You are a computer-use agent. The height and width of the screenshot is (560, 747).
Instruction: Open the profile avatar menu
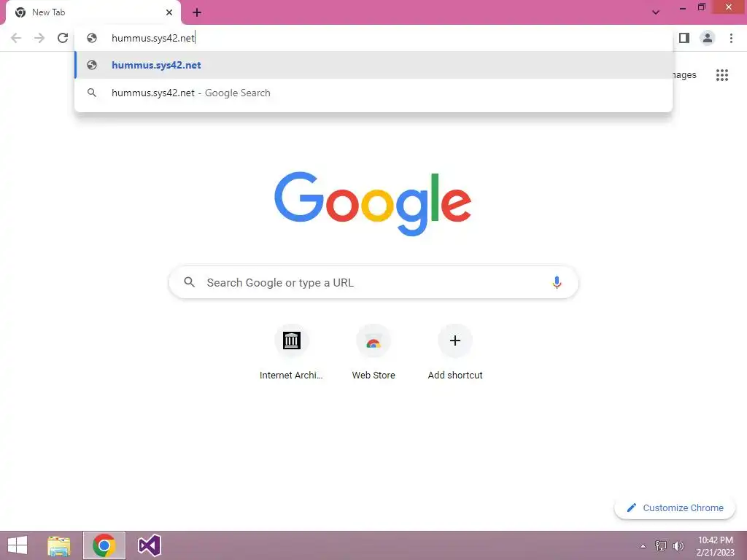(x=708, y=38)
